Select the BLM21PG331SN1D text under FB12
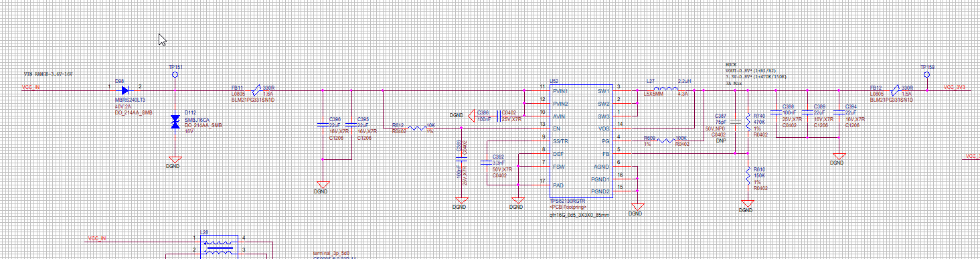This screenshot has height=259, width=980. click(x=892, y=100)
